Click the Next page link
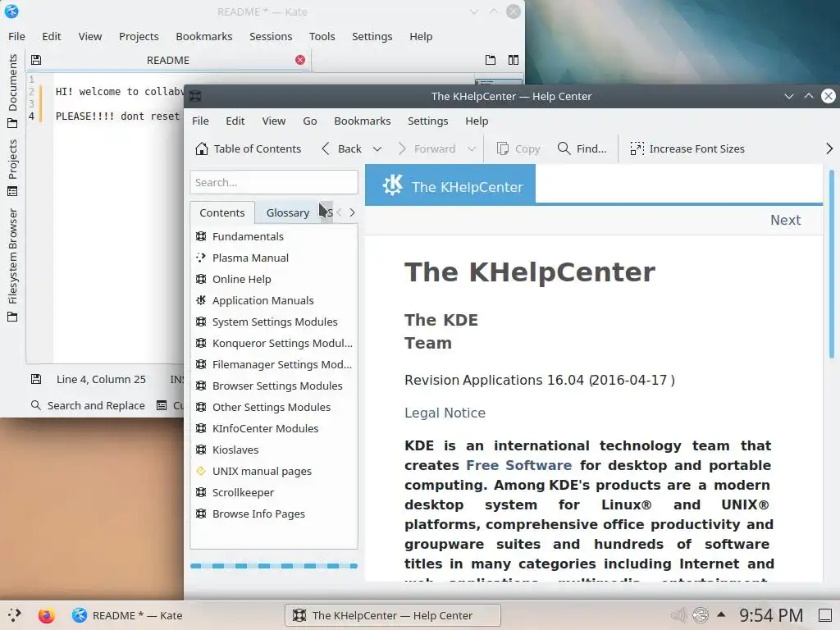This screenshot has height=630, width=840. (785, 220)
